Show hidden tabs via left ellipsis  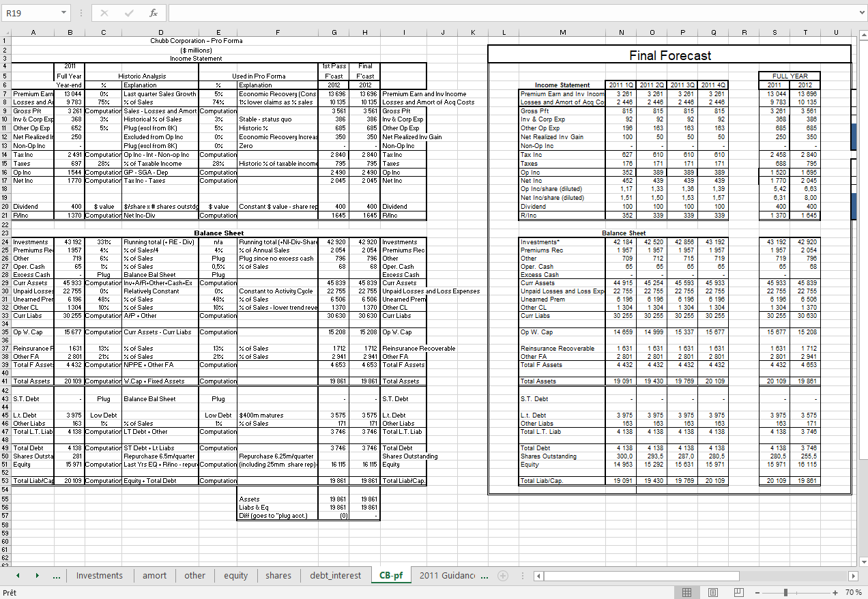point(57,576)
